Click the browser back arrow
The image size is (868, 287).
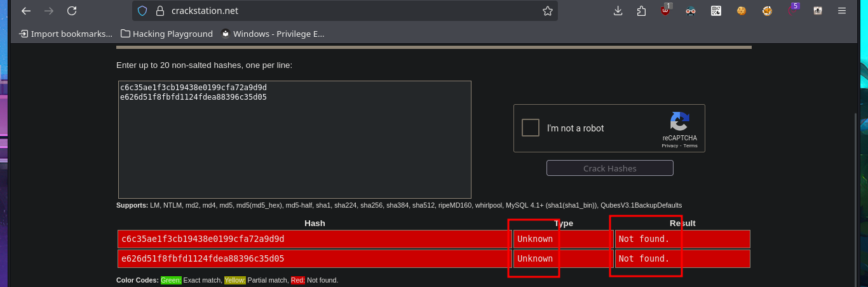coord(26,11)
